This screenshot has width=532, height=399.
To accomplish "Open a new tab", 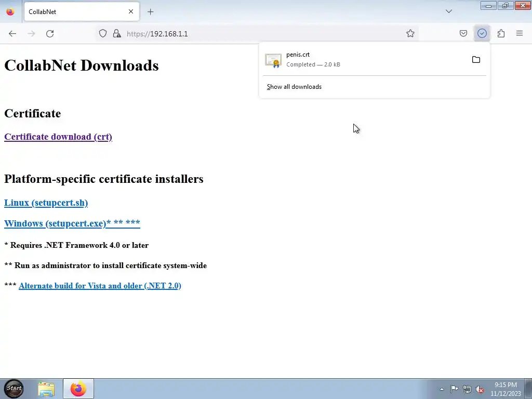I will (x=150, y=11).
